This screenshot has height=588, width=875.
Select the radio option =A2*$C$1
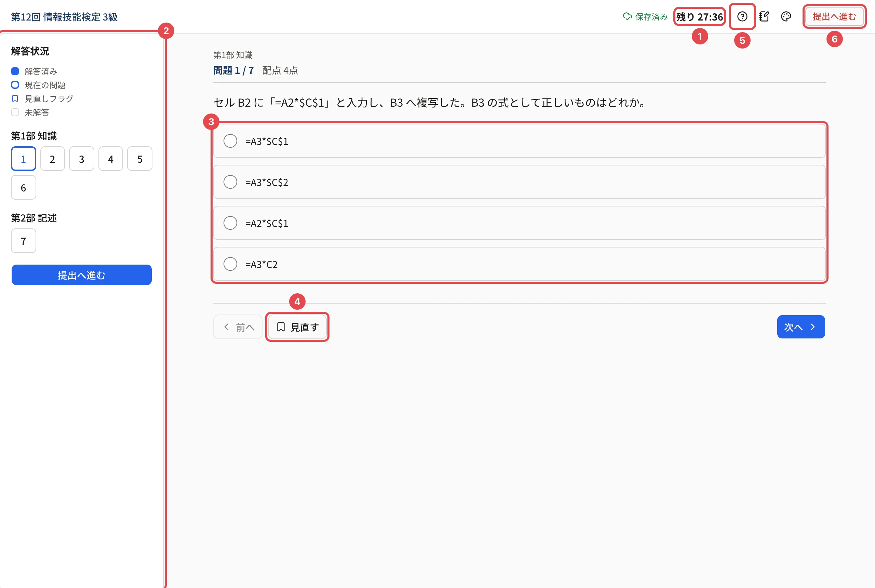click(x=519, y=223)
